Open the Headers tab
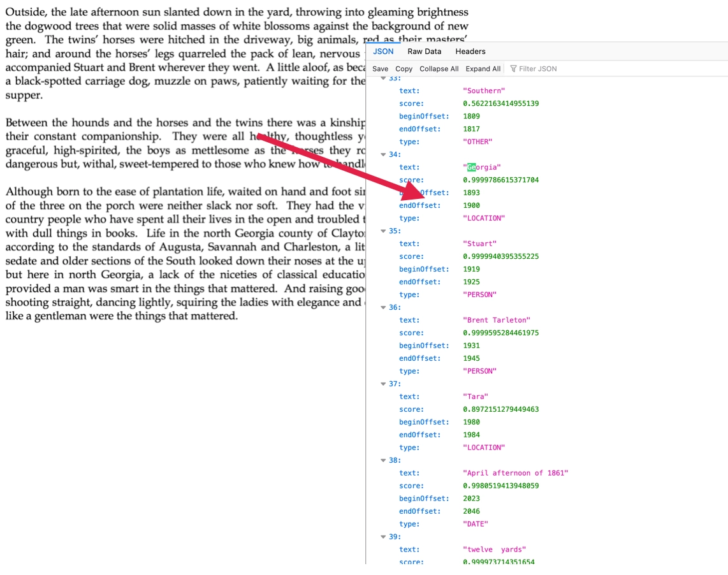This screenshot has height=575, width=728. (x=470, y=52)
